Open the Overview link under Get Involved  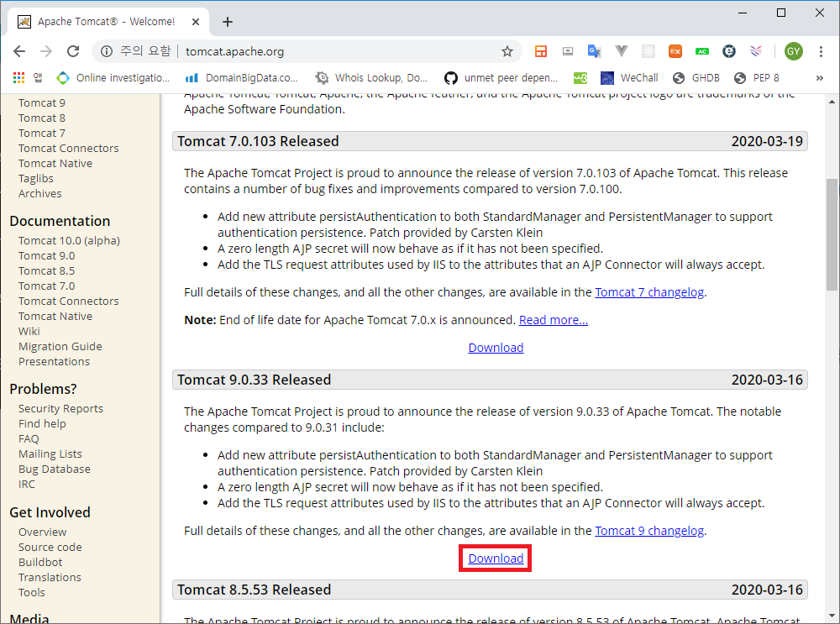coord(42,532)
